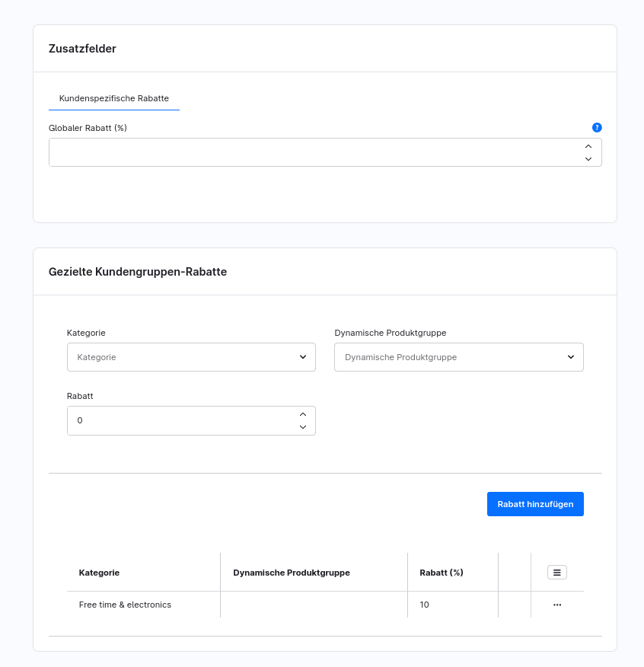Screen dimensions: 644x667
Task: Click the Dynamische Produktgruppe column header
Action: (x=292, y=573)
